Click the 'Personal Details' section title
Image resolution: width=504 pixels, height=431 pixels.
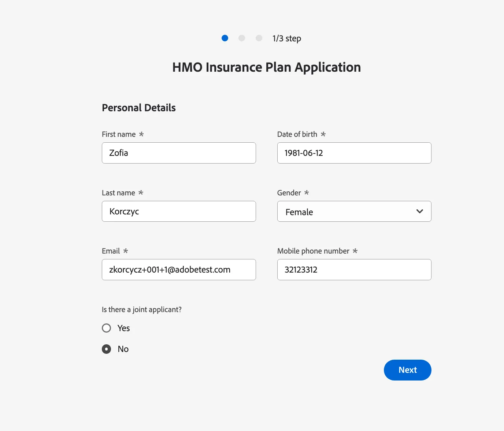point(139,108)
